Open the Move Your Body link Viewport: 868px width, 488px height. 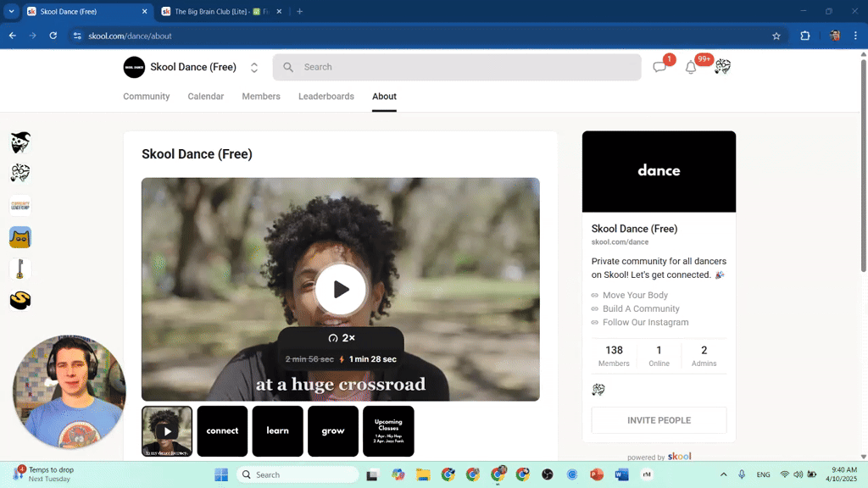point(635,295)
